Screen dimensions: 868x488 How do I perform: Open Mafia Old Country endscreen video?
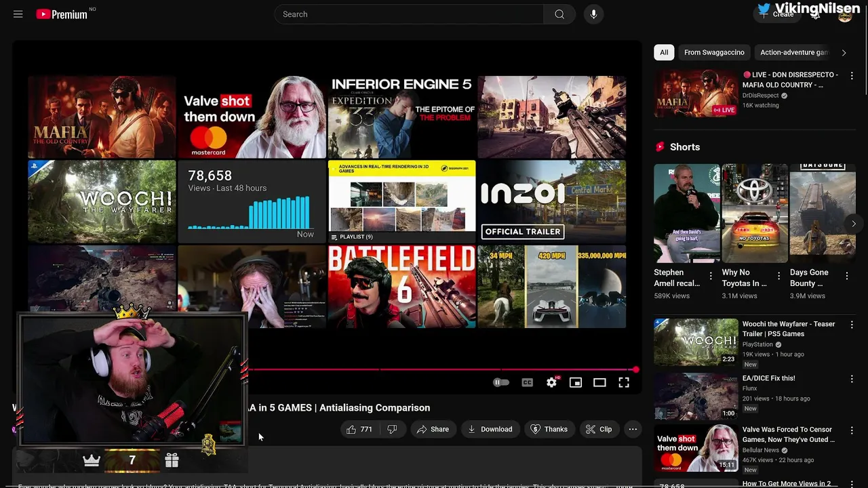tap(102, 117)
